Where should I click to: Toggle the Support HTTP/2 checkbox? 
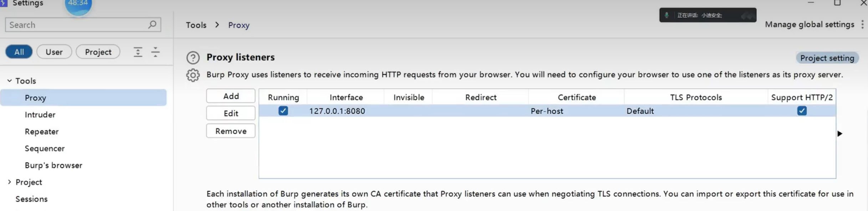point(802,111)
